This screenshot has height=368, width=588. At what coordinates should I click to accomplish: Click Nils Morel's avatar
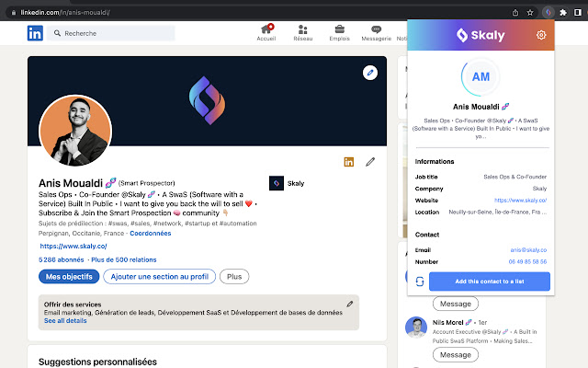click(x=416, y=328)
